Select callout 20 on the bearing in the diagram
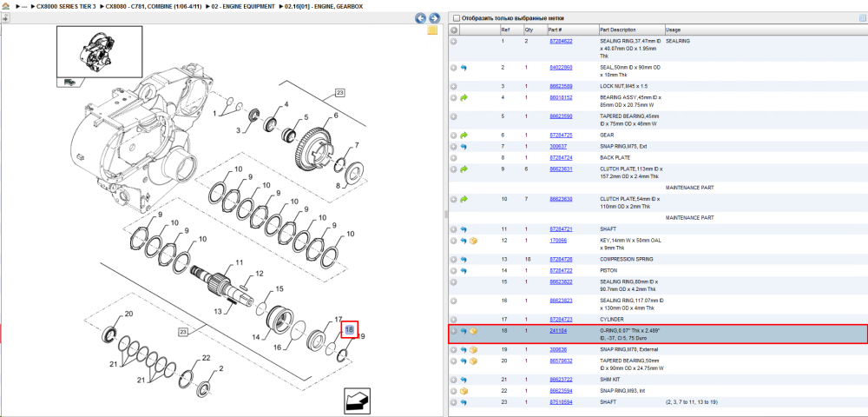Image resolution: width=868 pixels, height=417 pixels. (128, 314)
